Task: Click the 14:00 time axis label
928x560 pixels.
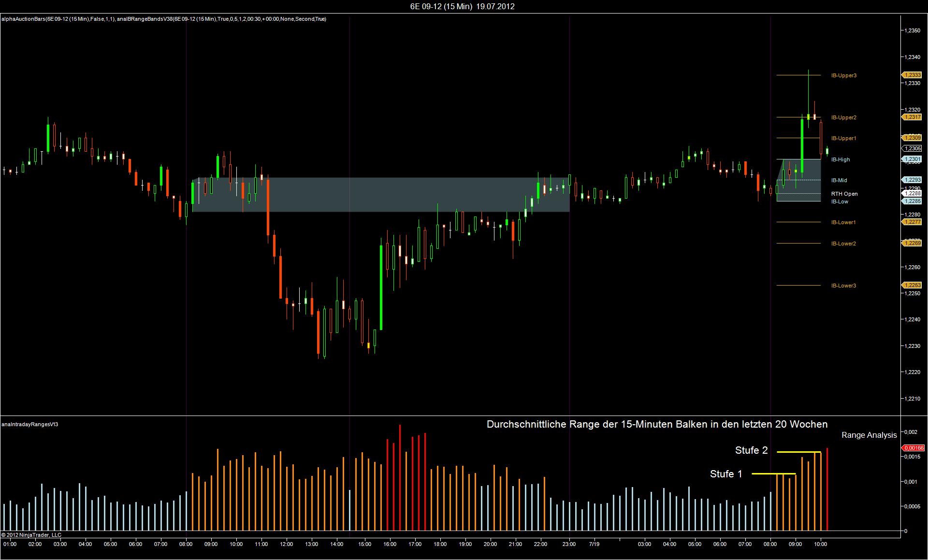Action: tap(337, 544)
